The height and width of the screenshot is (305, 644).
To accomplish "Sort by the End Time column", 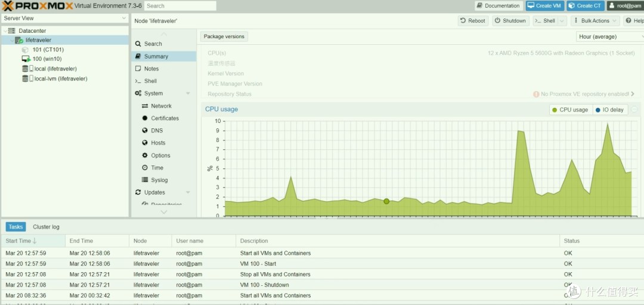I will click(97, 241).
